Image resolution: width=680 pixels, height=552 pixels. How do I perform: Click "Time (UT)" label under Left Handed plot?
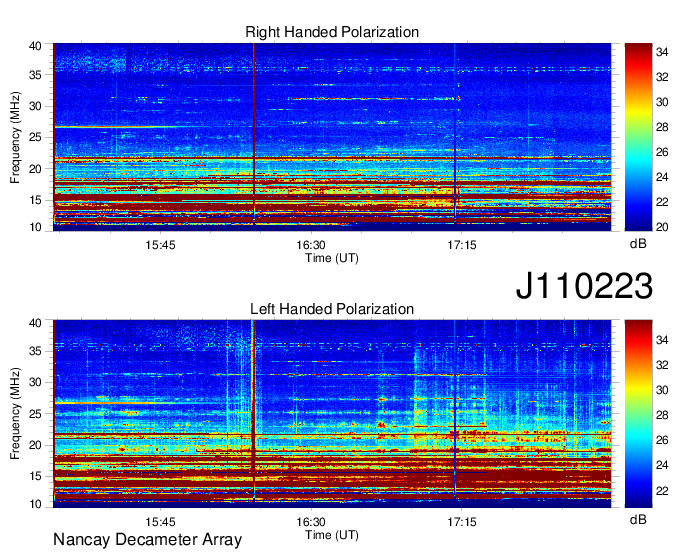pyautogui.click(x=332, y=535)
